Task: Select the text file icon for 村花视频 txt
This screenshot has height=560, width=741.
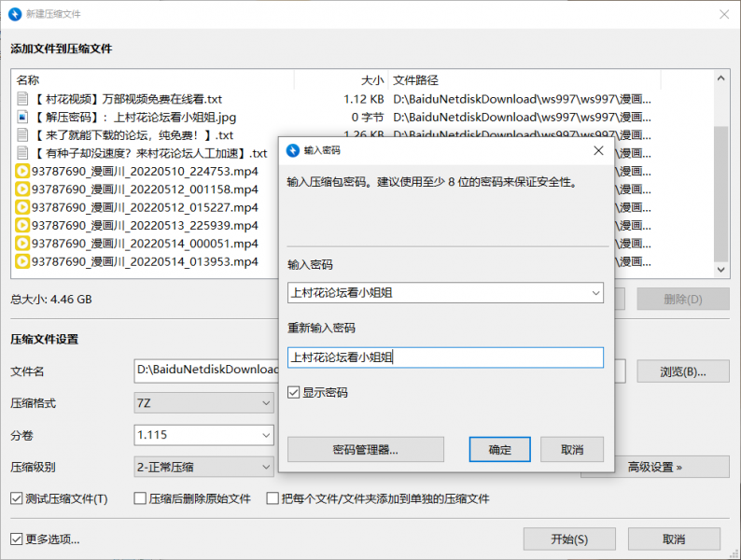Action: click(22, 99)
